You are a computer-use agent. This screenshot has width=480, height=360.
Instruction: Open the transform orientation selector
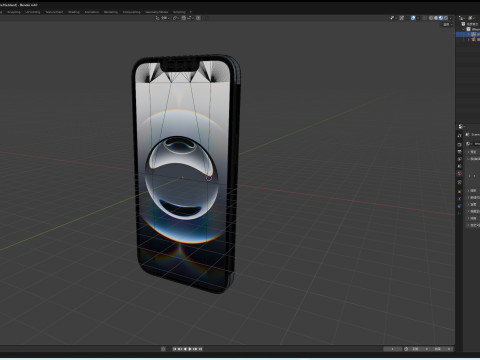(x=162, y=18)
